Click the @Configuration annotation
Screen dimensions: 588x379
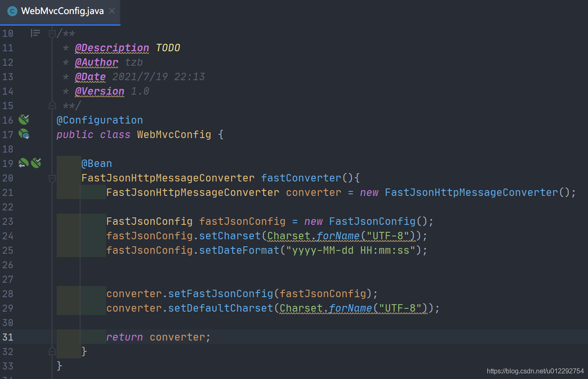coord(100,120)
